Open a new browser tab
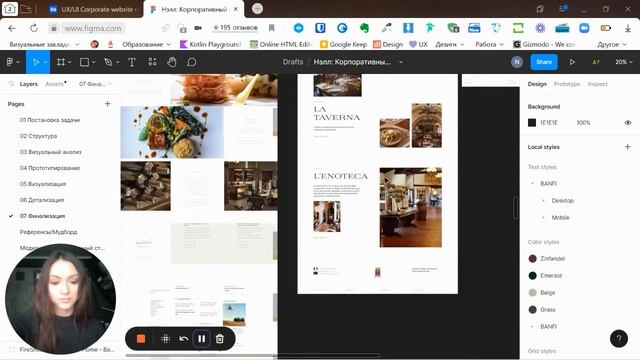This screenshot has width=640, height=360. [257, 9]
